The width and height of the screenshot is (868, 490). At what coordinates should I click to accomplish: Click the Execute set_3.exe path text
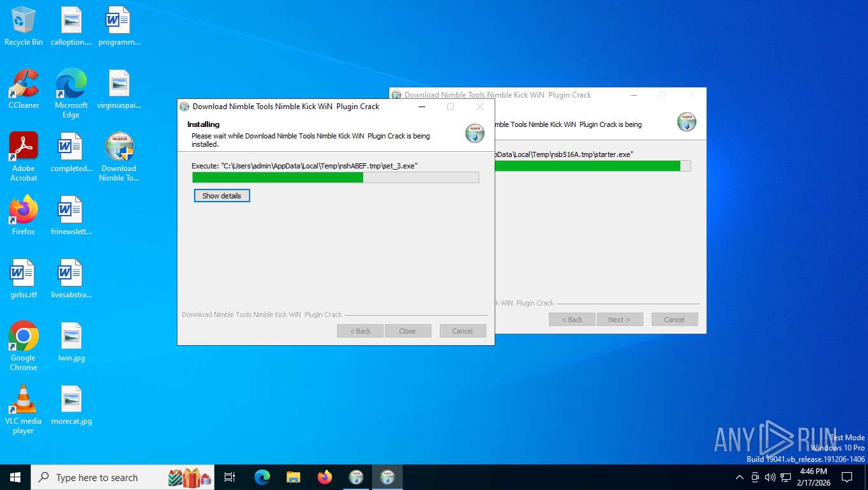pos(304,166)
